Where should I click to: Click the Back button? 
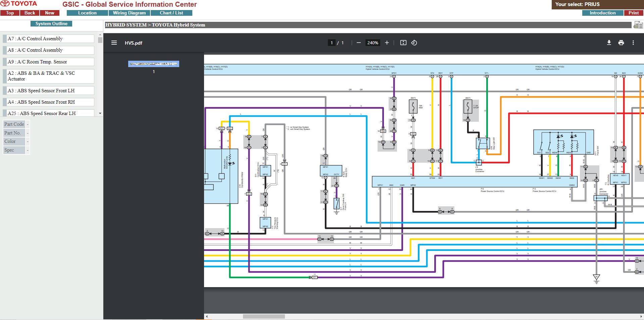coord(30,13)
